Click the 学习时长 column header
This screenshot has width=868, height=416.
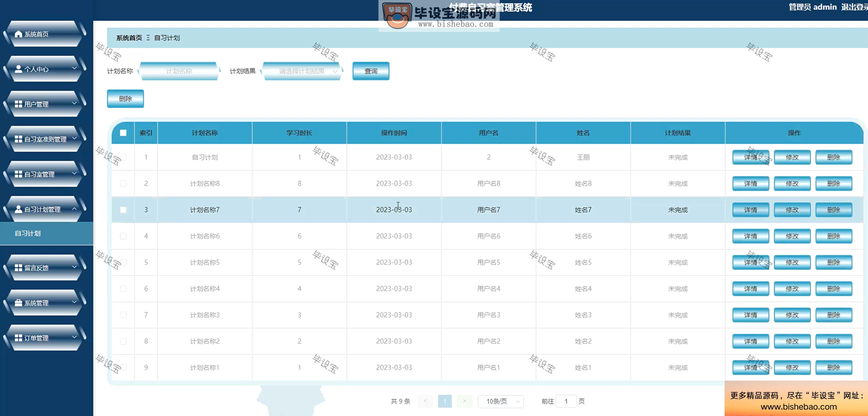(299, 133)
